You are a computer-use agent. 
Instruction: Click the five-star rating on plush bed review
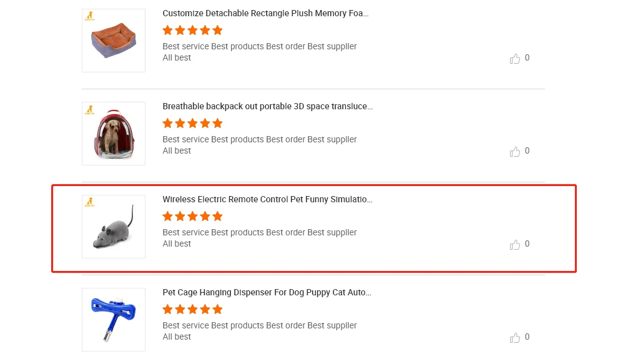192,30
